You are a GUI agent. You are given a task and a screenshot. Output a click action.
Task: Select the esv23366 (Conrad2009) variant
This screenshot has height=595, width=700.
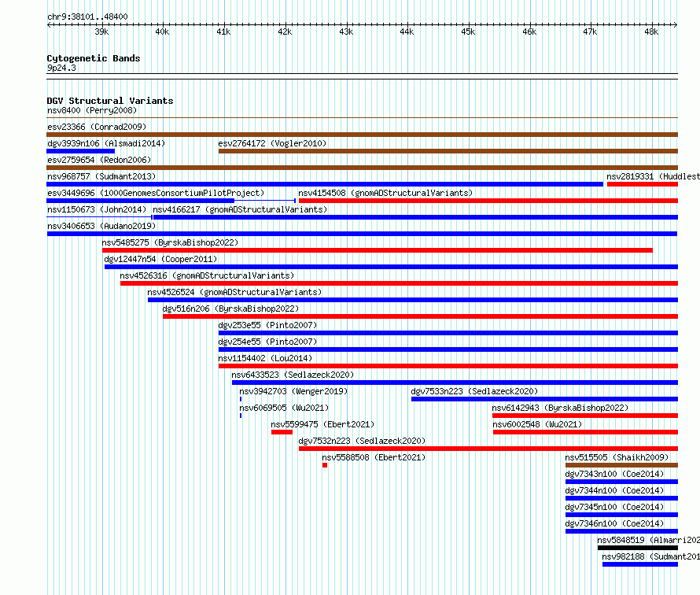pos(97,127)
